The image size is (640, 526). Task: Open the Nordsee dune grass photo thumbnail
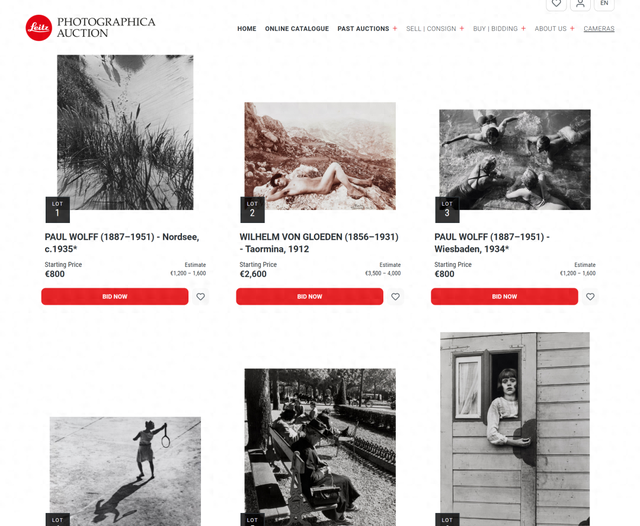(x=125, y=132)
